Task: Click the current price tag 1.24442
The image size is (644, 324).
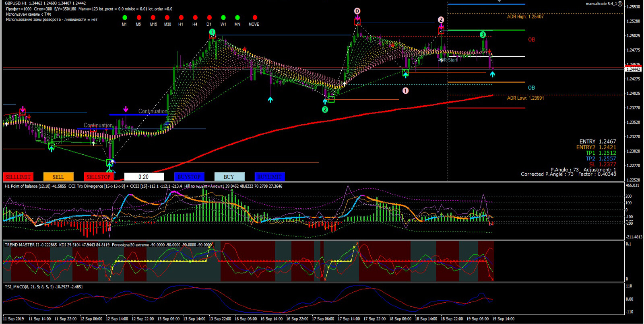Action: (x=633, y=69)
